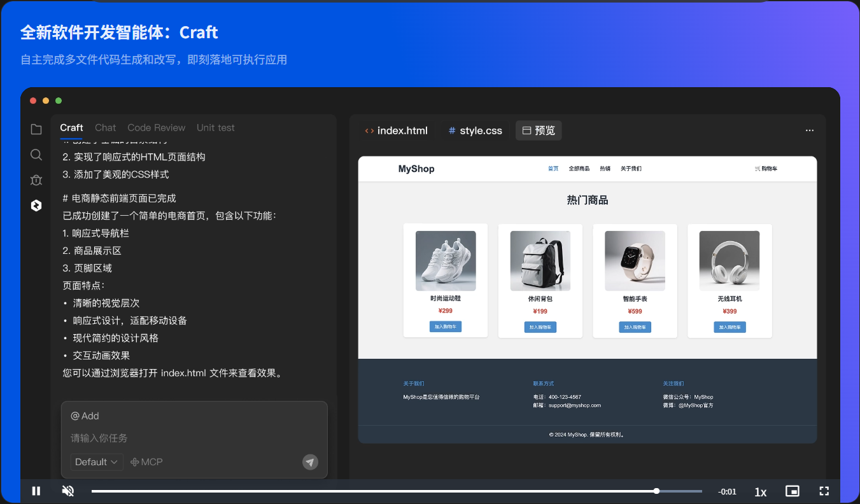
Task: Click the 预览 preview toggle button
Action: (x=538, y=130)
